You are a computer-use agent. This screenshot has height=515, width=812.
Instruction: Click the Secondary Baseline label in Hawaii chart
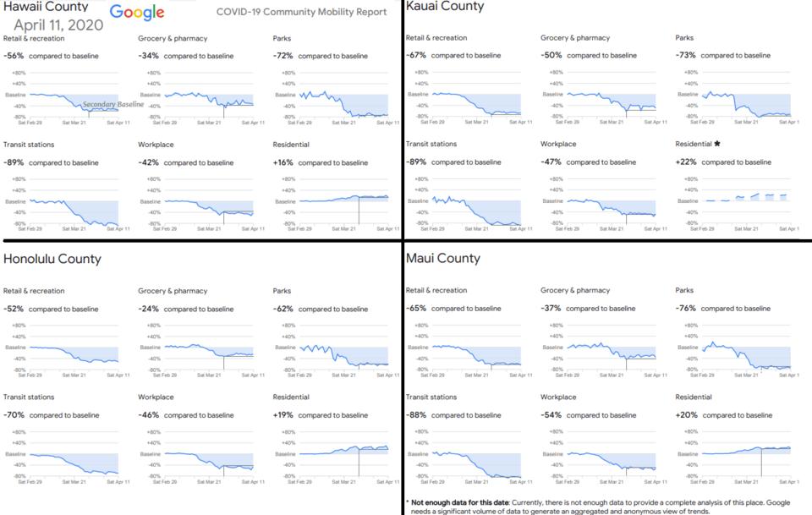pos(113,104)
